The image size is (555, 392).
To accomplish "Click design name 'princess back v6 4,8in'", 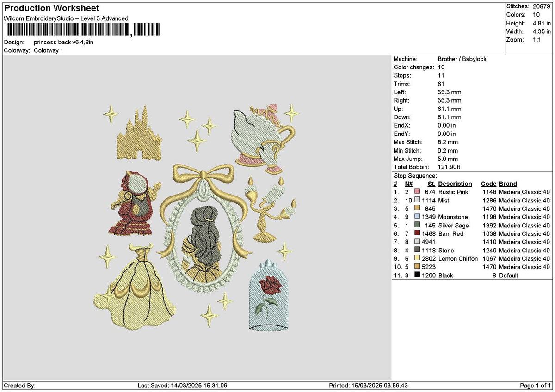I will [63, 42].
